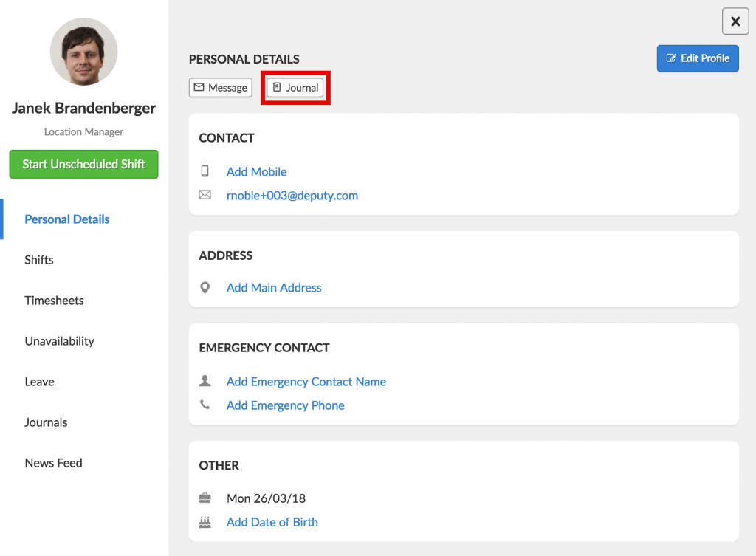756x556 pixels.
Task: Click the envelope icon beside email address
Action: click(x=205, y=196)
